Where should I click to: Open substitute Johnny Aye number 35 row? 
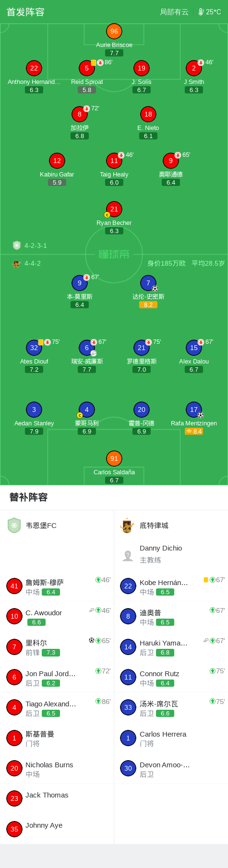click(x=57, y=829)
